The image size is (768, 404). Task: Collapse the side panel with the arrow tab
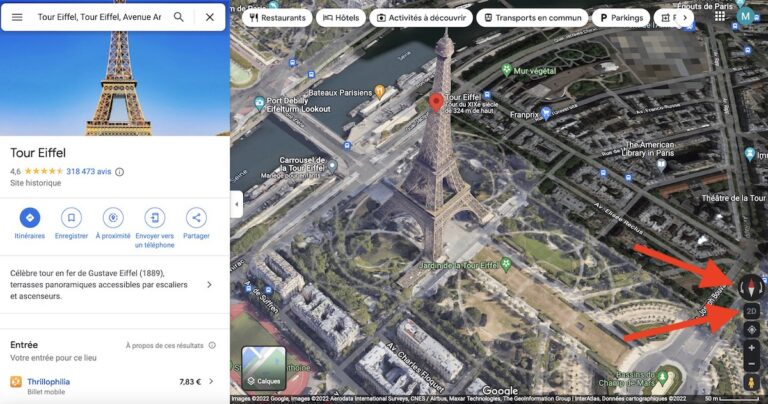pyautogui.click(x=237, y=204)
